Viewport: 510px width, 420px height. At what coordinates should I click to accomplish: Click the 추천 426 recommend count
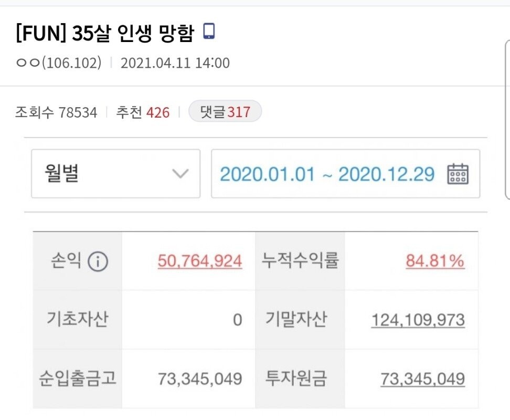143,112
